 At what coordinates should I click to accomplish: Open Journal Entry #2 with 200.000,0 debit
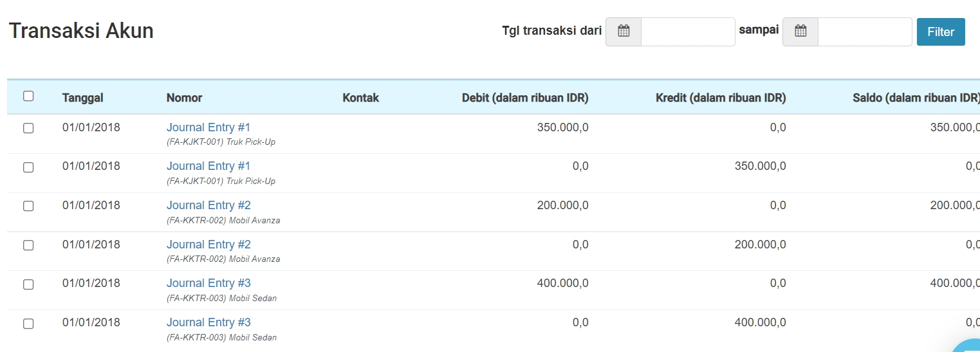[x=208, y=205]
